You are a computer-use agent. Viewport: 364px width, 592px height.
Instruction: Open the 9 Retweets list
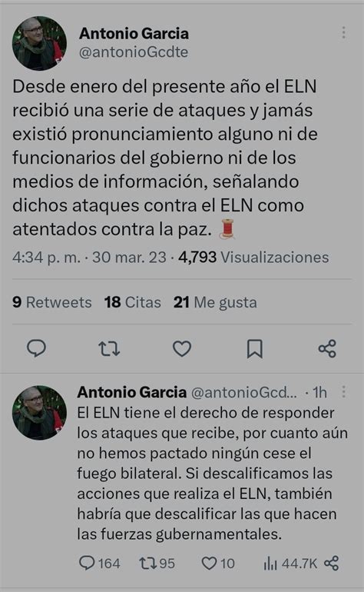point(52,302)
